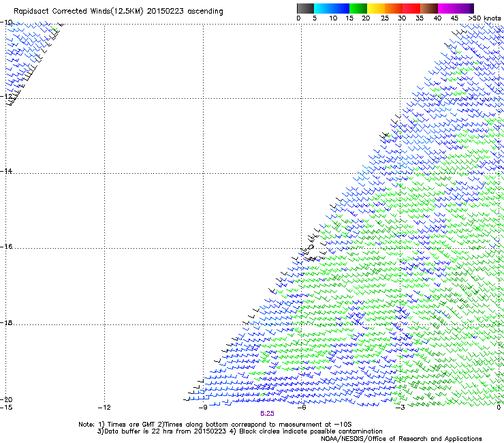Screen dimensions: 504x443
Task: Click the '-18' latitude label on left axis
Action: (x=6, y=322)
